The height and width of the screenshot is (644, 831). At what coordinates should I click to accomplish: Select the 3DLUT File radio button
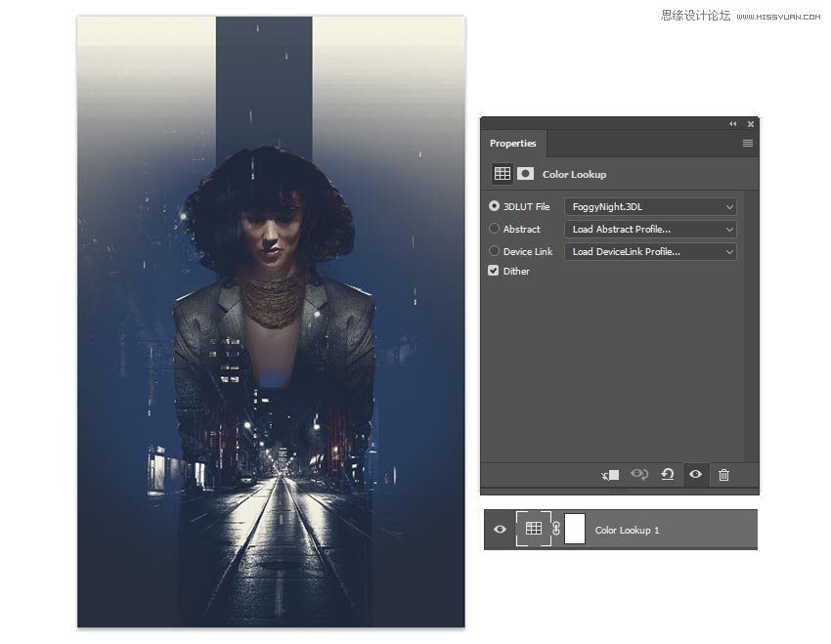point(494,205)
